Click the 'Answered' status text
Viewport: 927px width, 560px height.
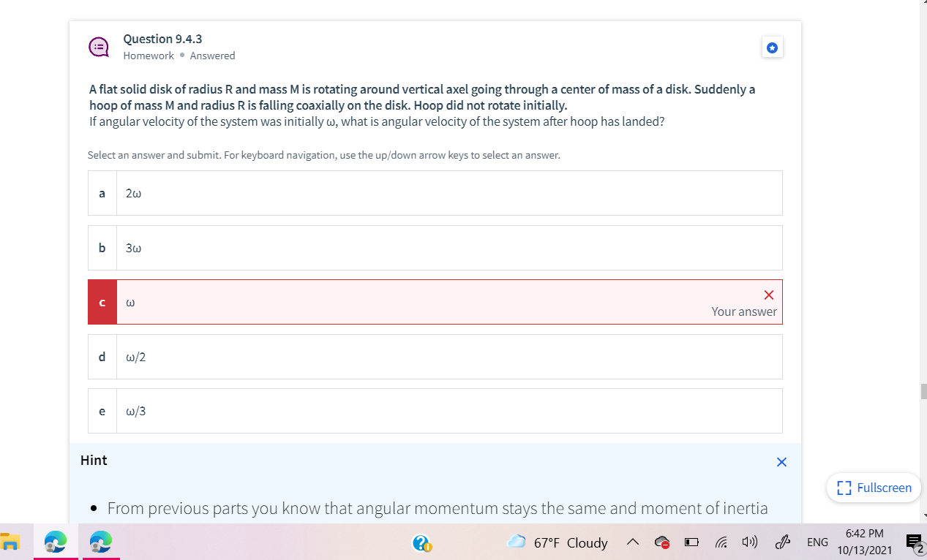[212, 56]
